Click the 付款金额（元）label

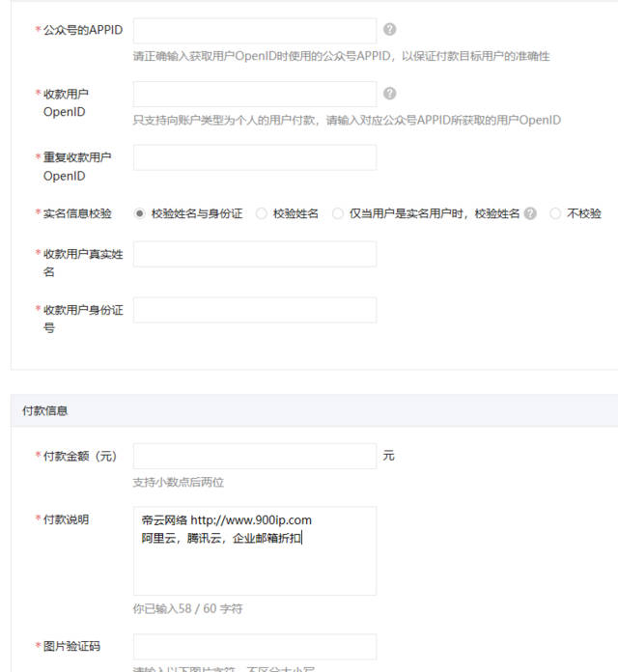click(x=80, y=456)
